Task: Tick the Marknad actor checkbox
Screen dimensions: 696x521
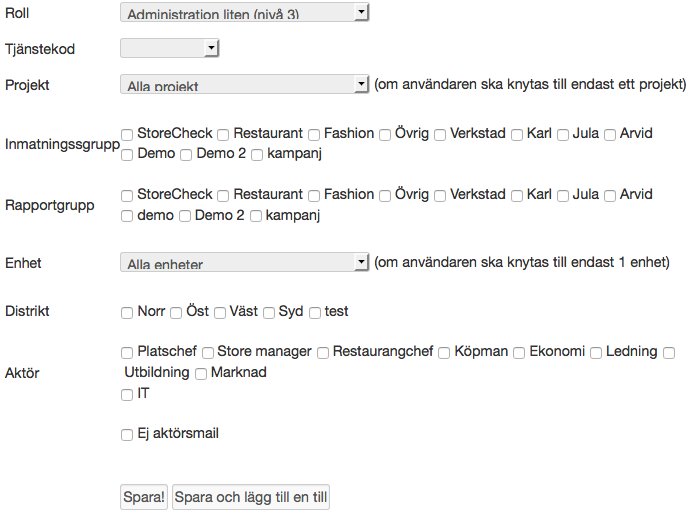Action: [x=201, y=374]
